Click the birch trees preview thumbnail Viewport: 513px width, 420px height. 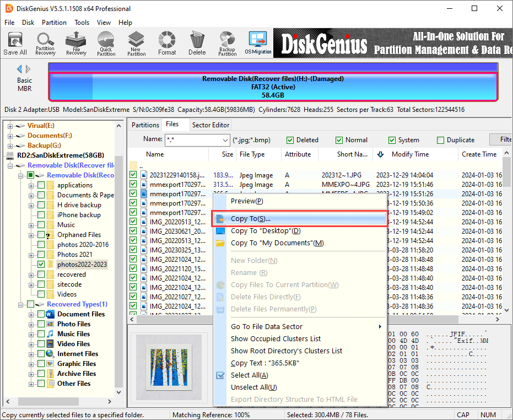pos(169,367)
